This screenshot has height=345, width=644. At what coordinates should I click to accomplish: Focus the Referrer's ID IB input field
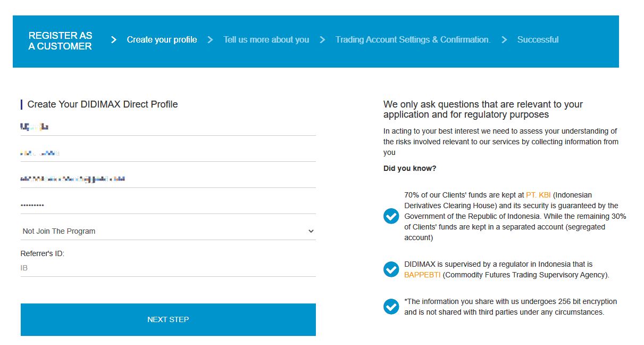[168, 268]
